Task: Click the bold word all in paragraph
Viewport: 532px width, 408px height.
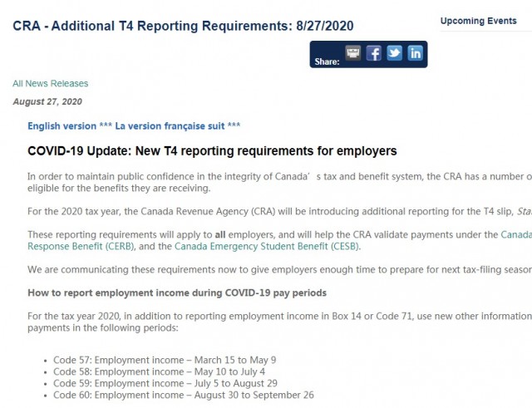Action: coord(220,234)
